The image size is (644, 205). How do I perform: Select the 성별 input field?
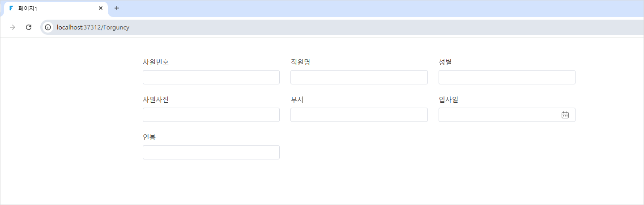pos(507,77)
